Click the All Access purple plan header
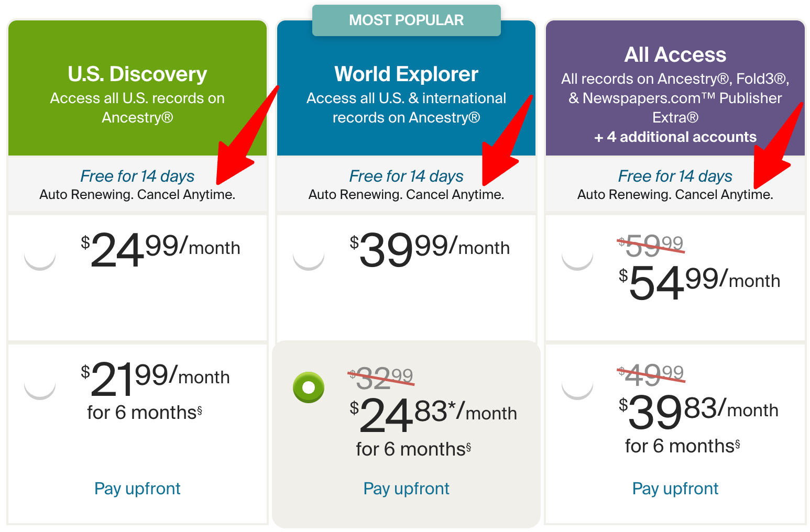Viewport: 810px width, 532px height. coord(675,88)
